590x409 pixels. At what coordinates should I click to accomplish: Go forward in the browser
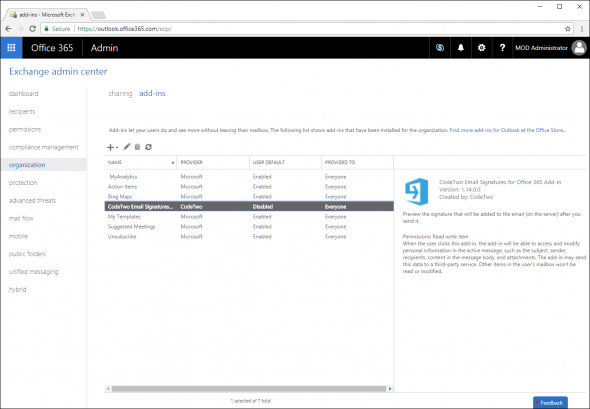[20, 29]
